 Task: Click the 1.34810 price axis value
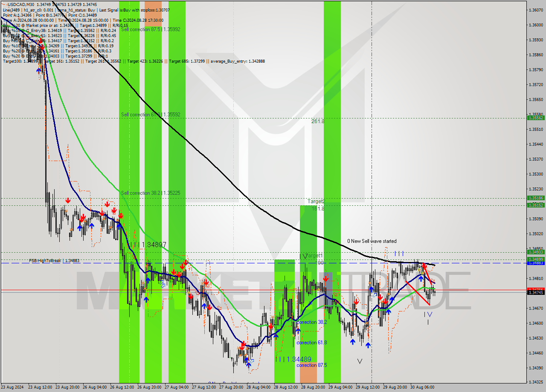pyautogui.click(x=536, y=278)
